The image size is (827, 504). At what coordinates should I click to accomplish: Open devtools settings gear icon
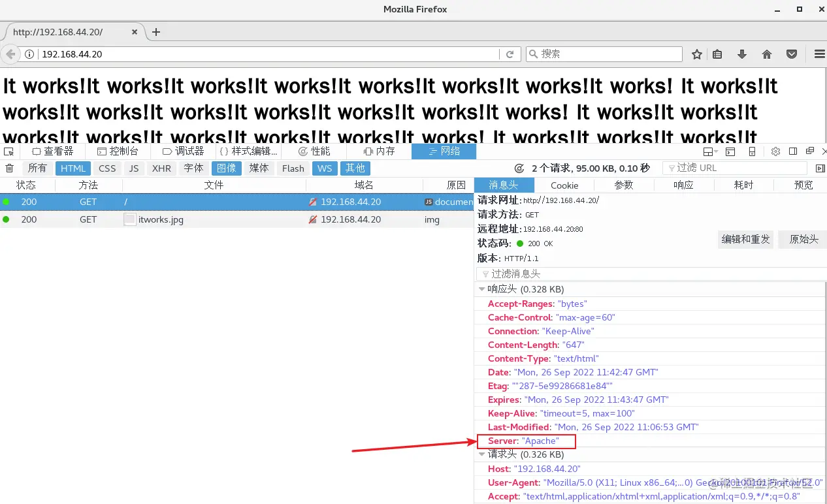775,151
